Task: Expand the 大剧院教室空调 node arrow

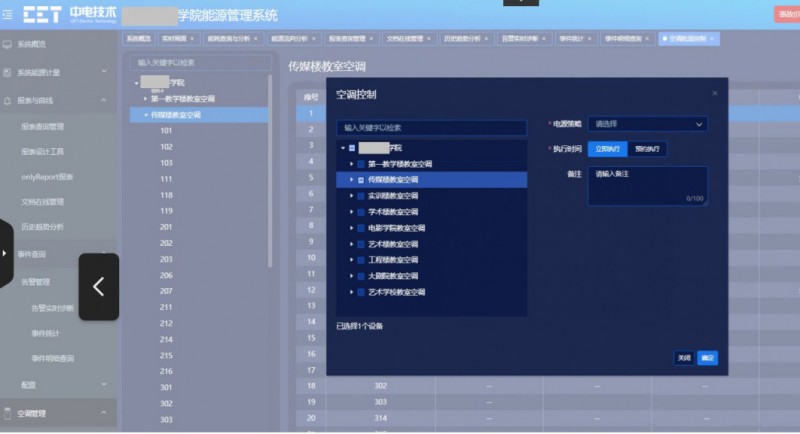Action: [x=351, y=276]
